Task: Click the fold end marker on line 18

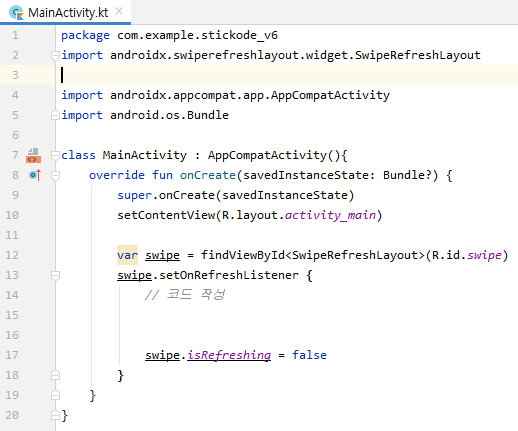Action: click(x=55, y=375)
